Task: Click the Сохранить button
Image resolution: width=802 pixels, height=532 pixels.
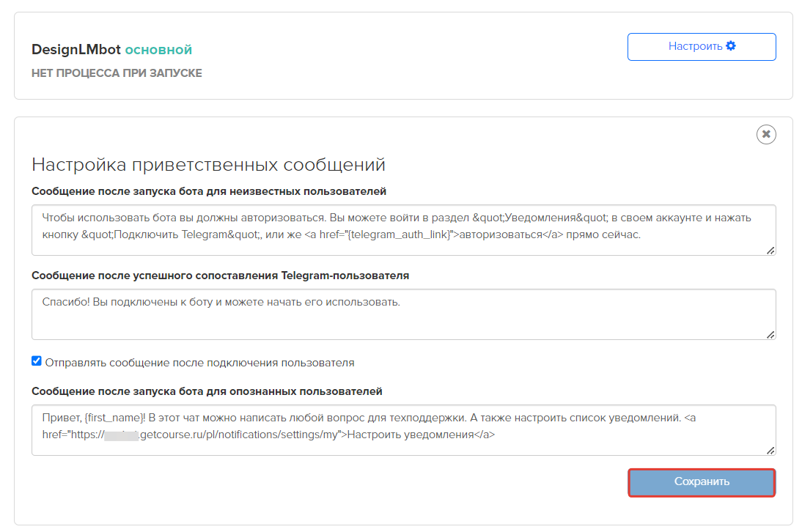Action: click(x=702, y=482)
